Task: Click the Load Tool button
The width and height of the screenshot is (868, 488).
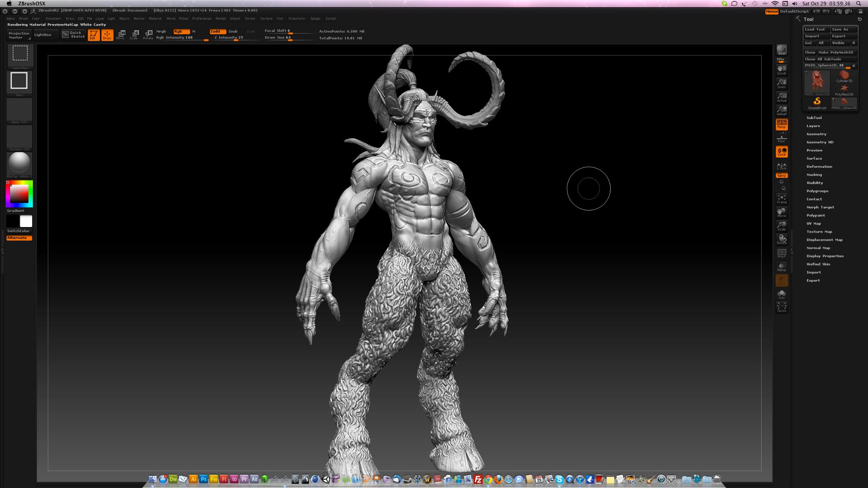Action: [817, 29]
